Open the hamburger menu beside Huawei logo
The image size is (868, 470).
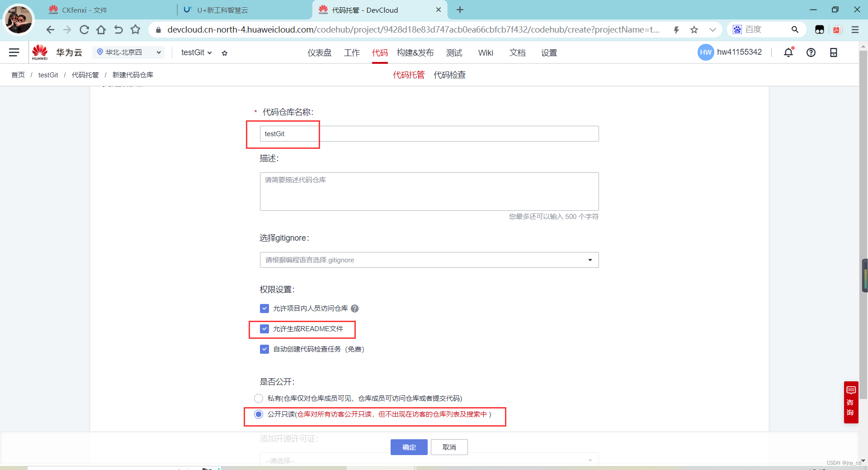coord(14,52)
